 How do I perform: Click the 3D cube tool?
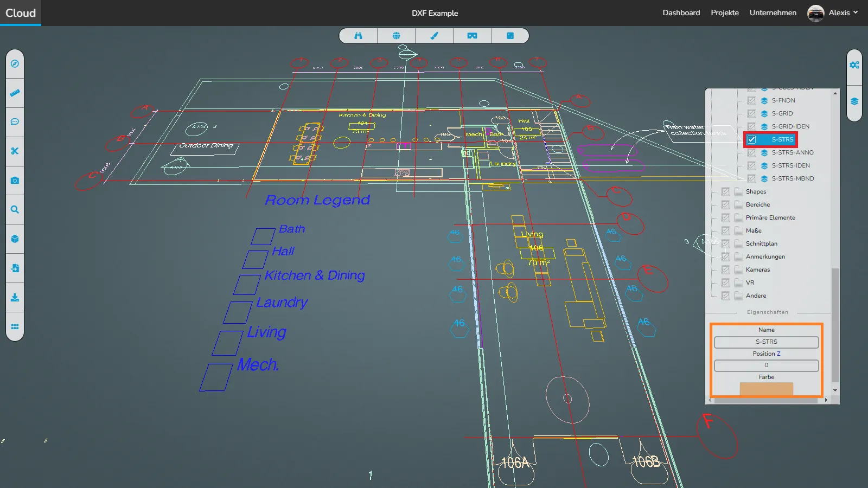(15, 239)
